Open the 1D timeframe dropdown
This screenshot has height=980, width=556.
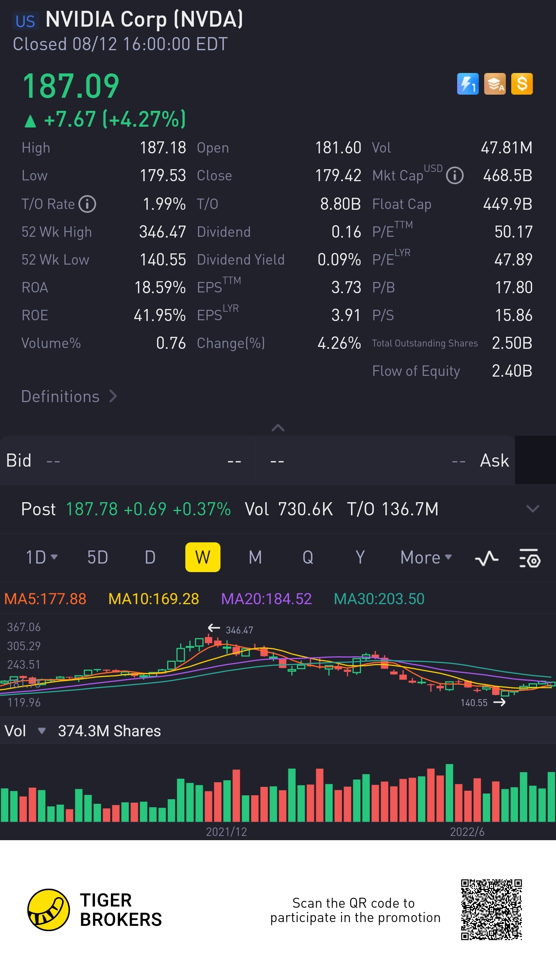41,557
